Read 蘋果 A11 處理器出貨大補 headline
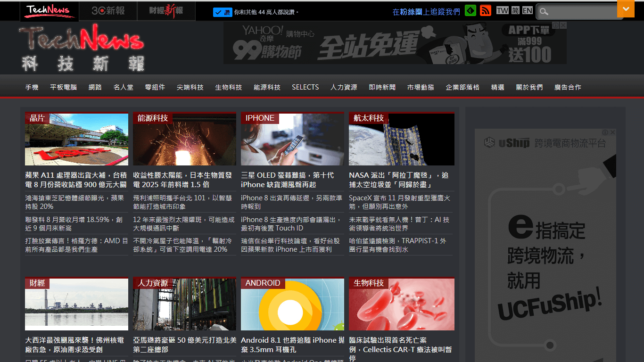This screenshot has width=644, height=362. click(76, 180)
